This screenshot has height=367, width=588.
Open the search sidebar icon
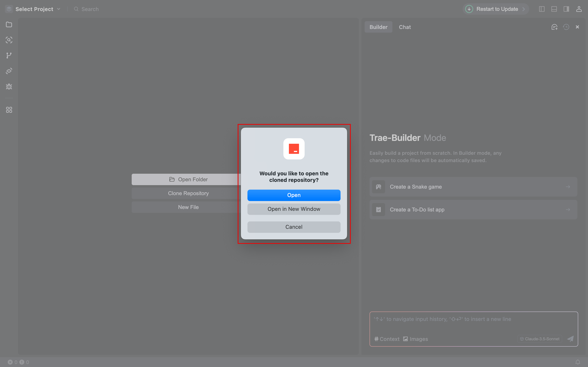(9, 40)
